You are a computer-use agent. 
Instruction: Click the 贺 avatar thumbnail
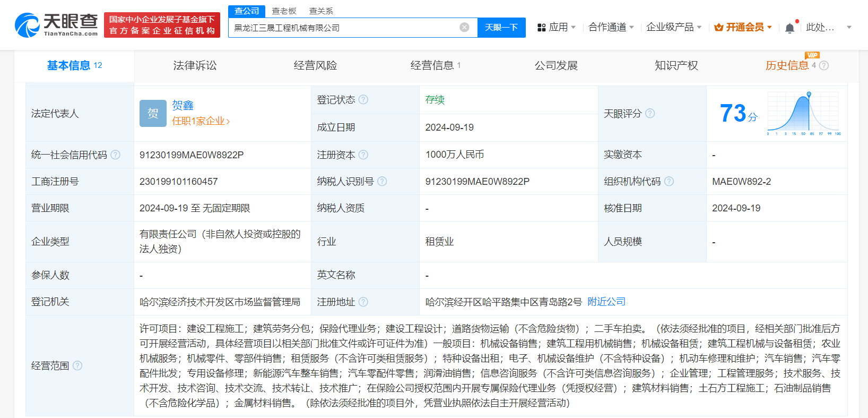coord(153,113)
